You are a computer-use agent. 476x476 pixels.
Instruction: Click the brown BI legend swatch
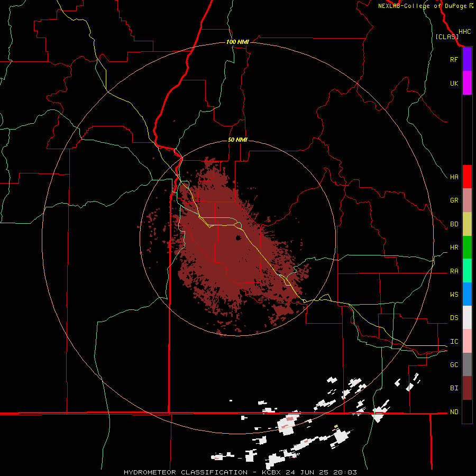pyautogui.click(x=467, y=388)
